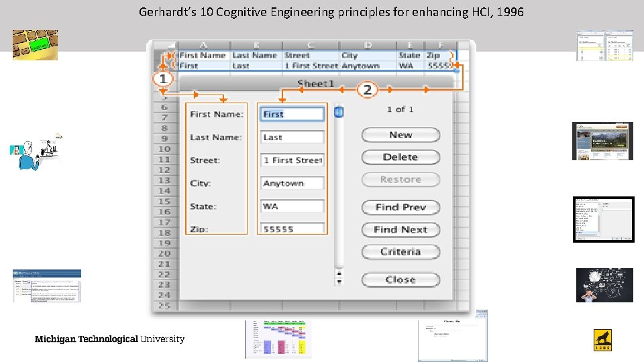Select row header 20
Viewport: 644px width, 362px height.
(x=165, y=253)
